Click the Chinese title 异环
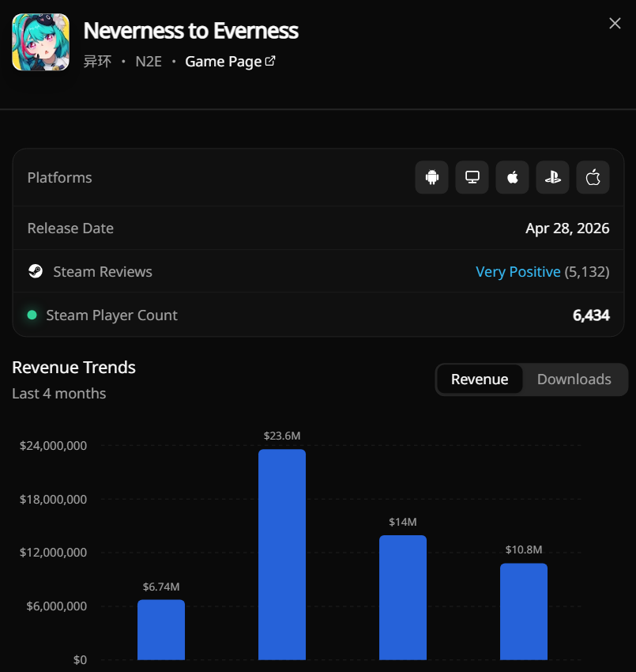636x672 pixels. [x=97, y=62]
